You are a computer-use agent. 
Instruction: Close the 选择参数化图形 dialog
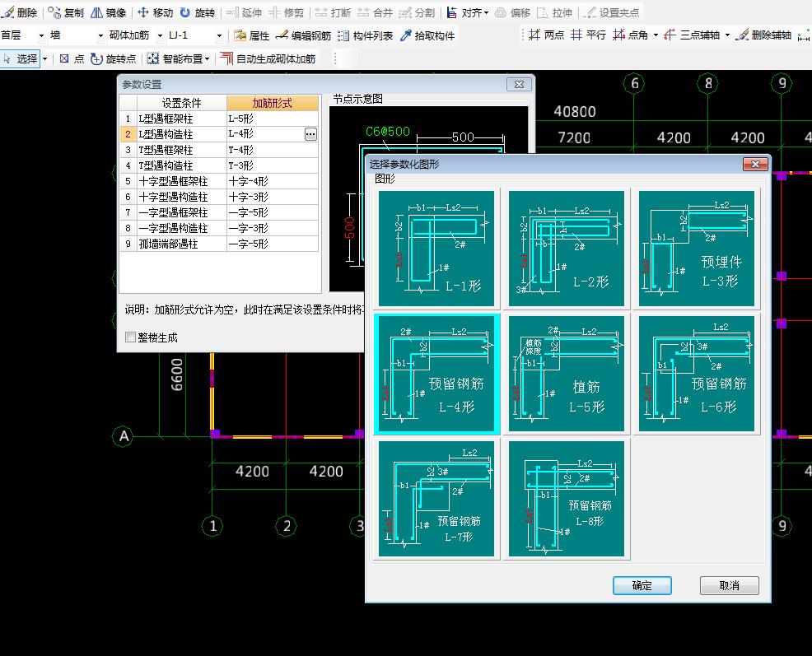(x=755, y=164)
